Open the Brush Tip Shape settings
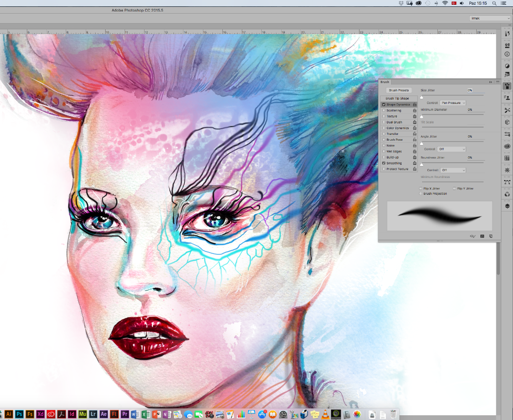 point(397,98)
